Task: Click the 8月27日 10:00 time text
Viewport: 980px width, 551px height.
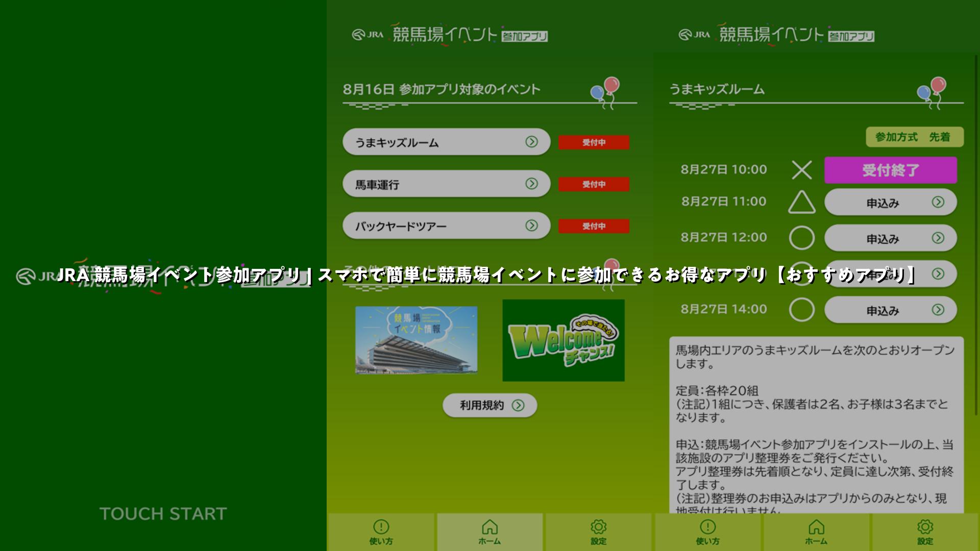Action: point(724,169)
